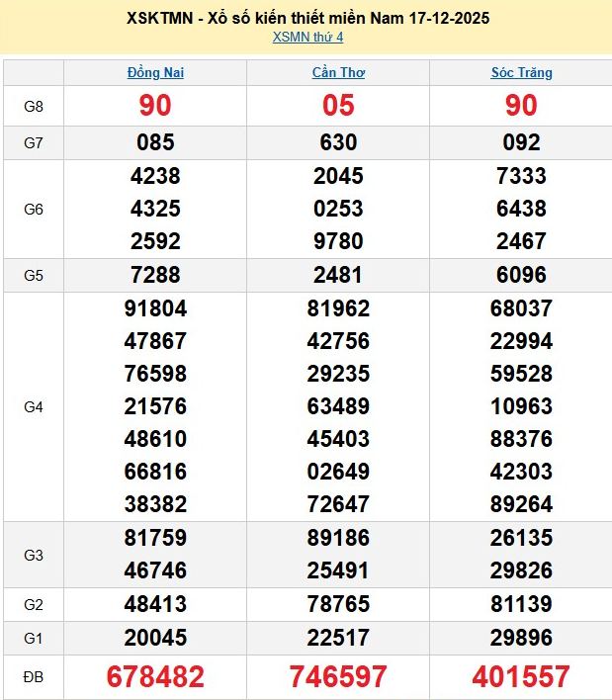
Task: Click G1 result 20045 for Đồng Nai
Action: tap(155, 638)
